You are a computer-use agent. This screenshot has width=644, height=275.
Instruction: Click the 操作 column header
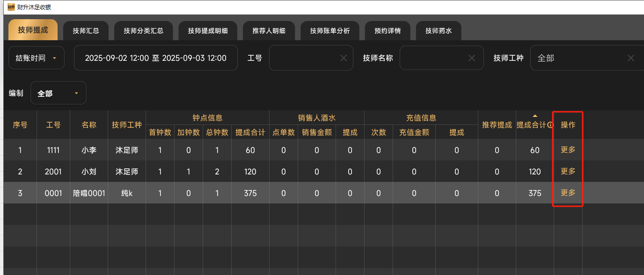click(568, 125)
